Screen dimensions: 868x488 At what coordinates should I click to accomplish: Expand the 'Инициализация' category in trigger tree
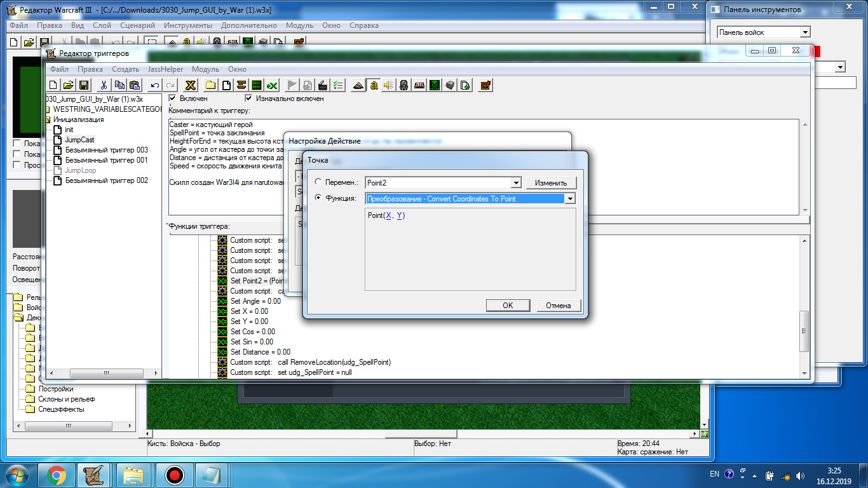click(x=48, y=119)
